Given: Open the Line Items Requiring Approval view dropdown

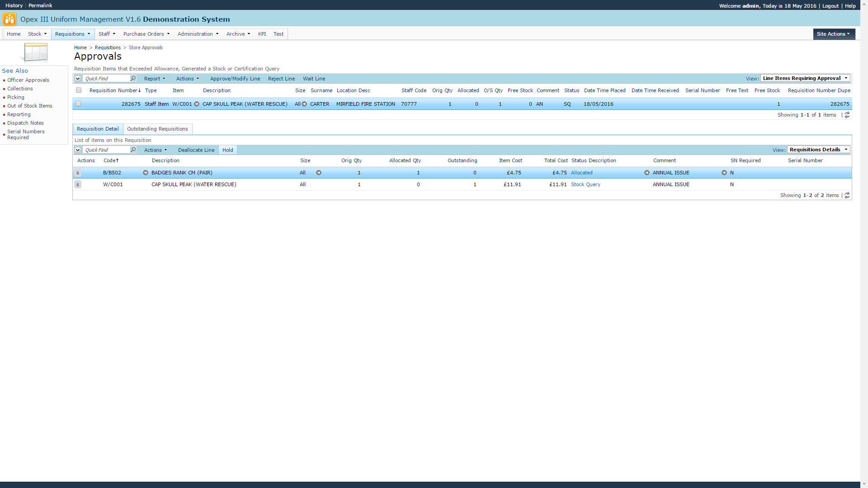Looking at the screenshot, I should pos(805,78).
